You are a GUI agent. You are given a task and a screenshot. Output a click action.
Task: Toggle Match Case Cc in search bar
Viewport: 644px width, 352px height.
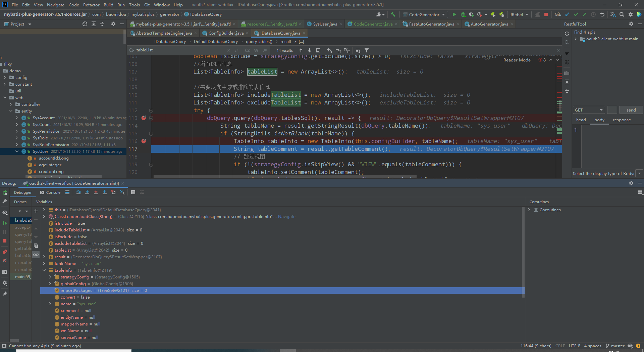tap(248, 50)
